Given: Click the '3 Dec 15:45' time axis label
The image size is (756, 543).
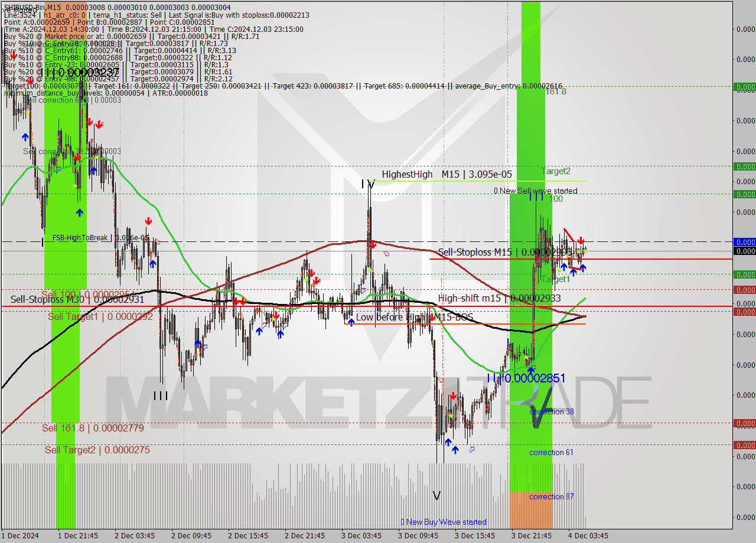Looking at the screenshot, I should point(475,535).
